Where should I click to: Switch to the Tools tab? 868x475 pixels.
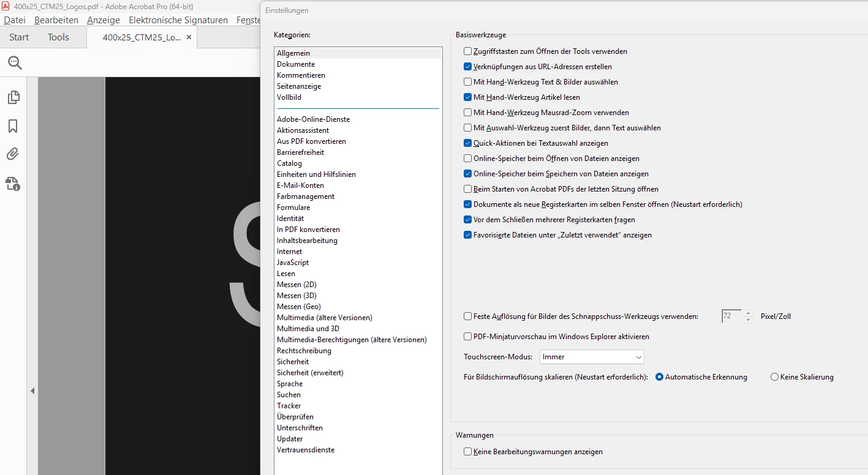coord(58,37)
